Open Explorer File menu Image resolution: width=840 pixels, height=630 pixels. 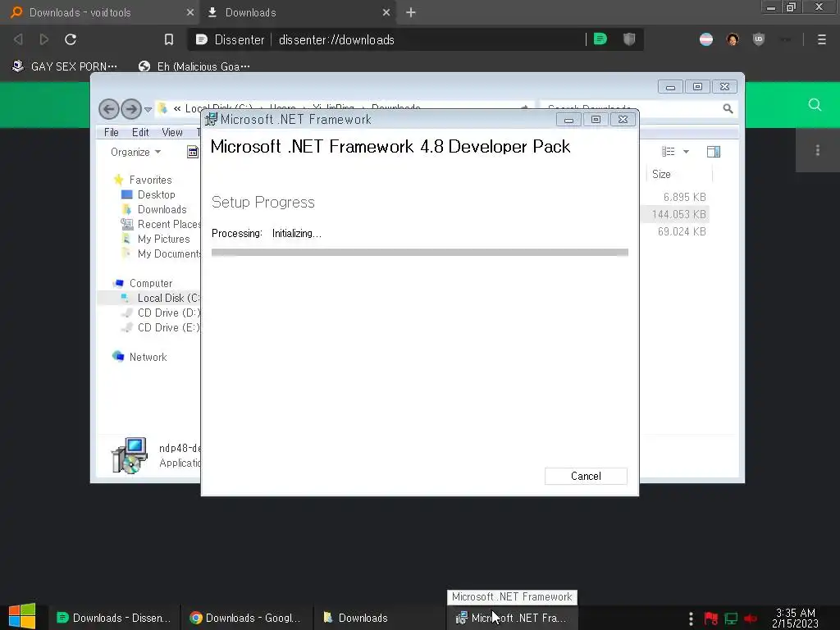tap(112, 132)
